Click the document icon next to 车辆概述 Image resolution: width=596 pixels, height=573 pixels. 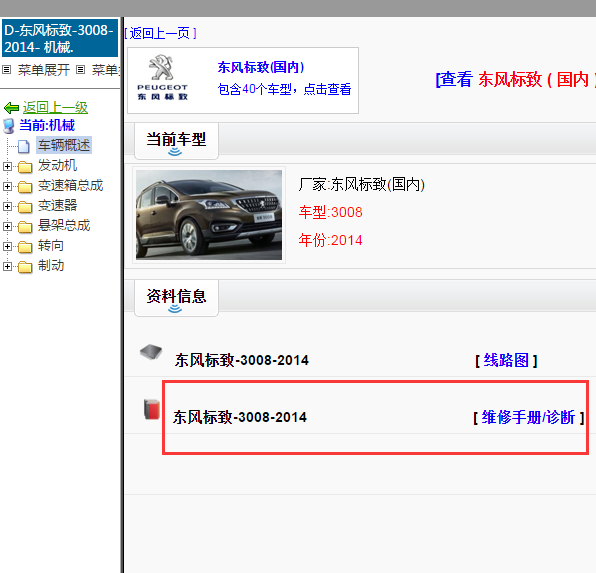click(24, 146)
